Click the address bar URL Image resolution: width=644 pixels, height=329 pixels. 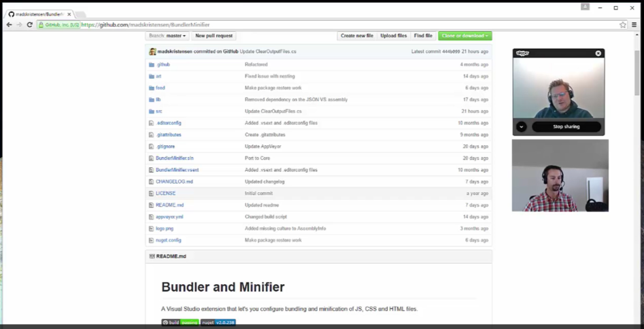[x=146, y=24]
